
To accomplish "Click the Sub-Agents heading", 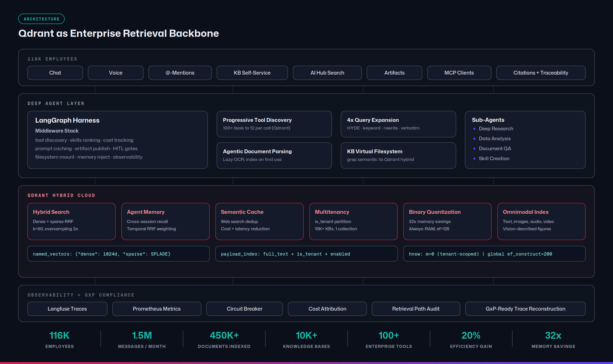I will tap(488, 120).
